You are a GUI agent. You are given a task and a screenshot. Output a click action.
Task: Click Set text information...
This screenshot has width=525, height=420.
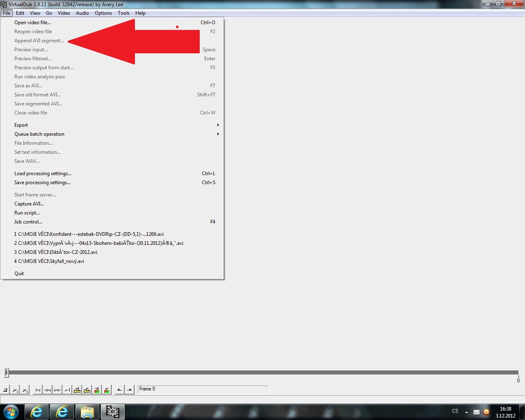tap(112, 152)
